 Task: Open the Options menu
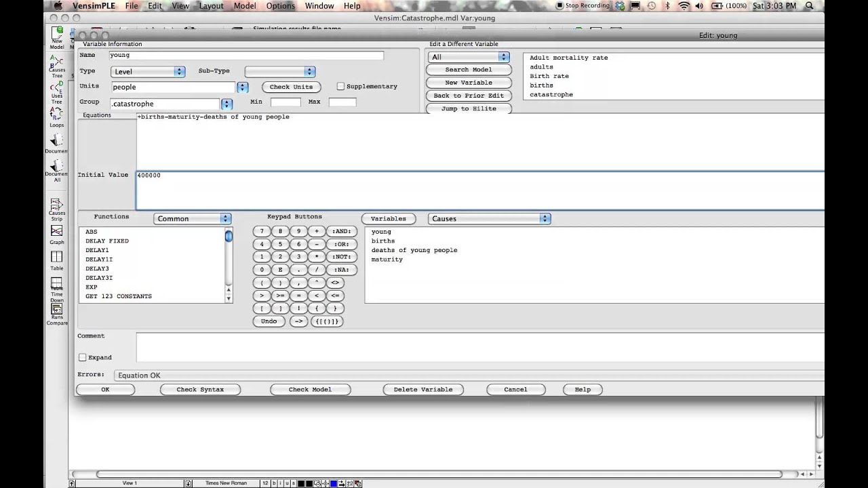[281, 5]
